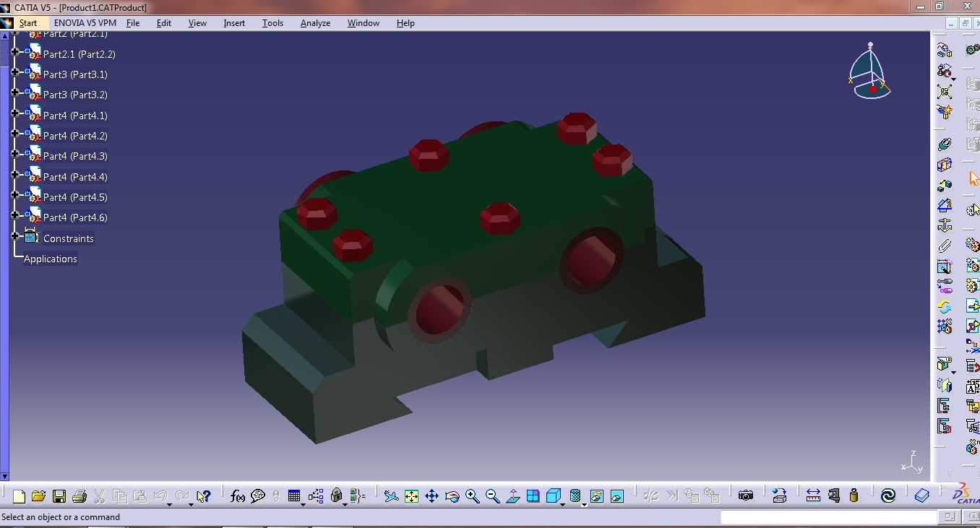Click the Zoom In magnifier
This screenshot has width=980, height=528.
click(x=472, y=496)
